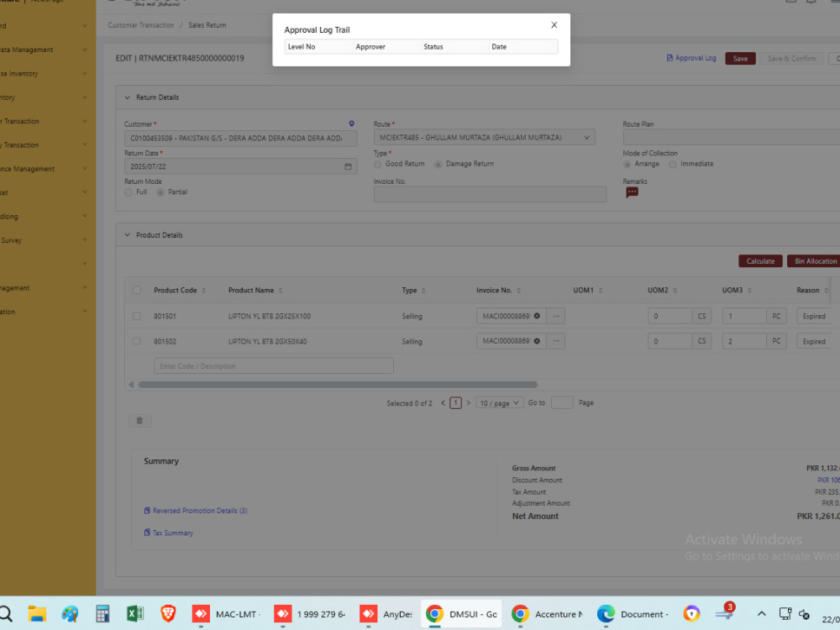The width and height of the screenshot is (840, 630).
Task: Collapse the Return Details section
Action: (128, 97)
